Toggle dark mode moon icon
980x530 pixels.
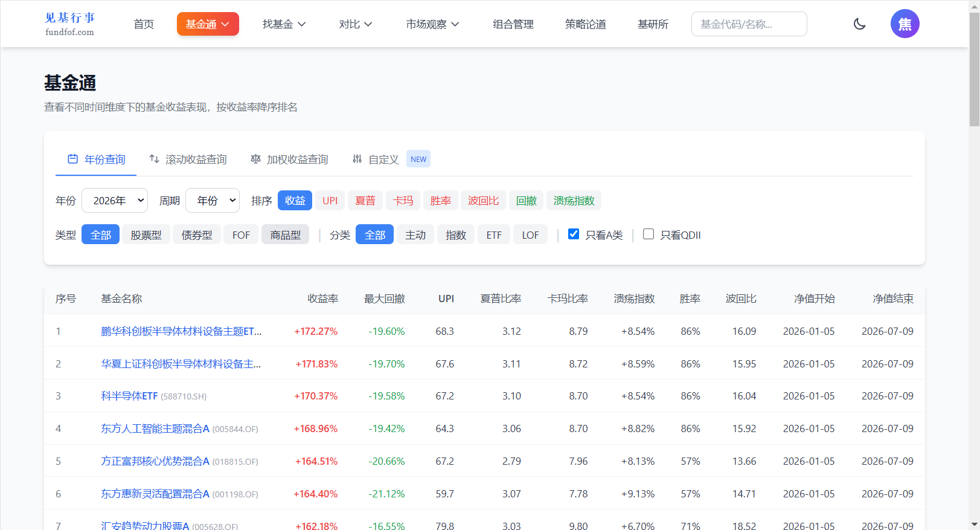click(x=859, y=24)
